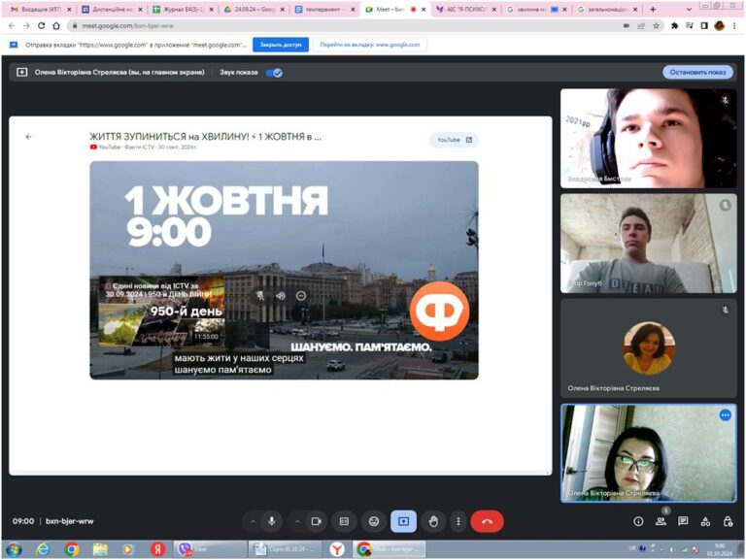
Task: Open meeting details info icon
Action: point(638,521)
